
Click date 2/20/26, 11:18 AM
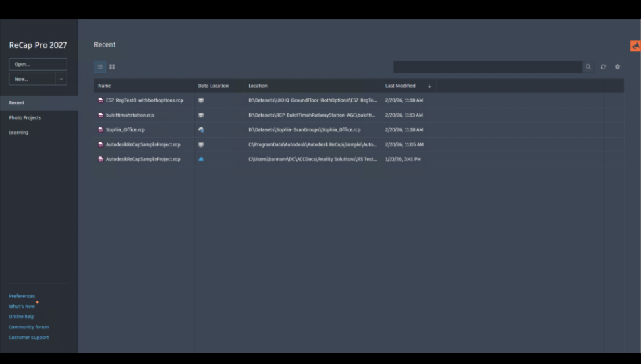[x=404, y=100]
